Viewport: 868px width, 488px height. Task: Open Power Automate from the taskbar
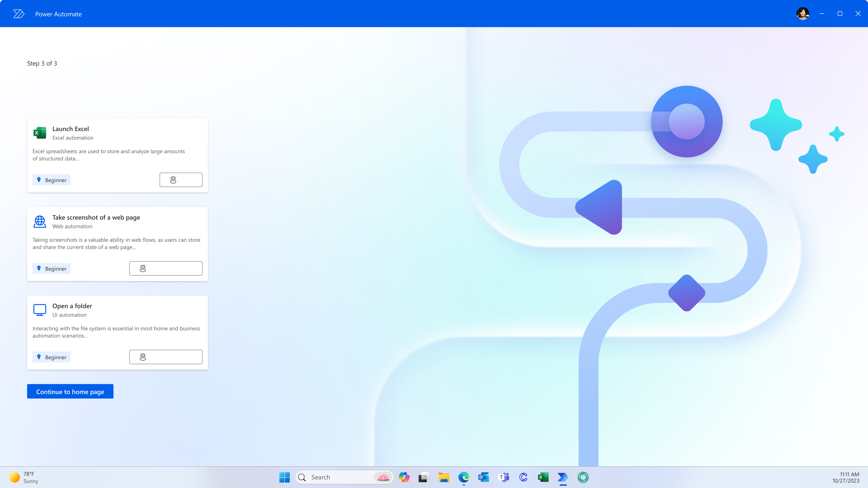[x=563, y=477]
